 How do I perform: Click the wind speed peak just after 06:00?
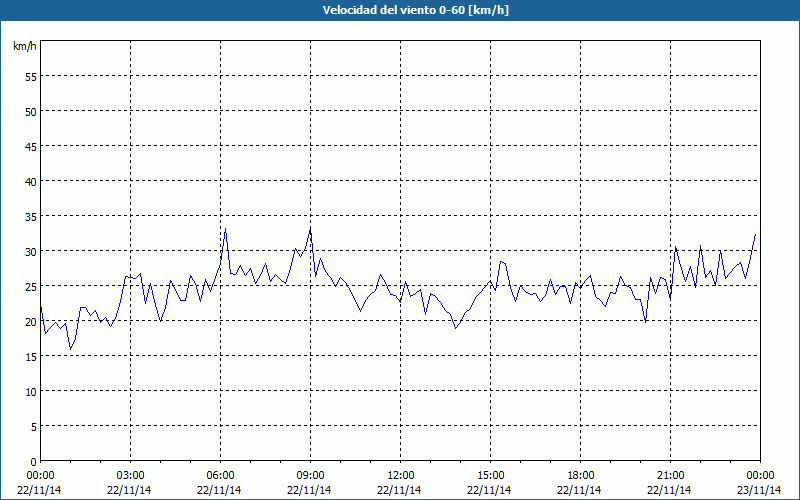click(226, 229)
